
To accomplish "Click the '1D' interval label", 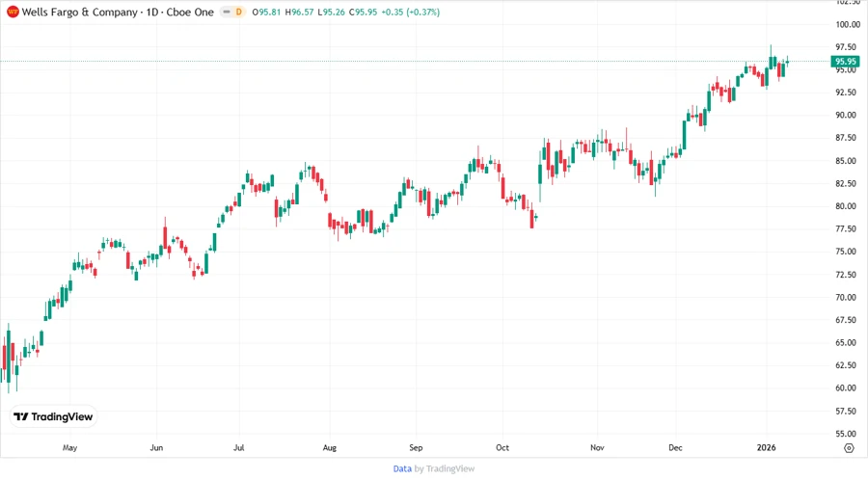I will tap(152, 13).
